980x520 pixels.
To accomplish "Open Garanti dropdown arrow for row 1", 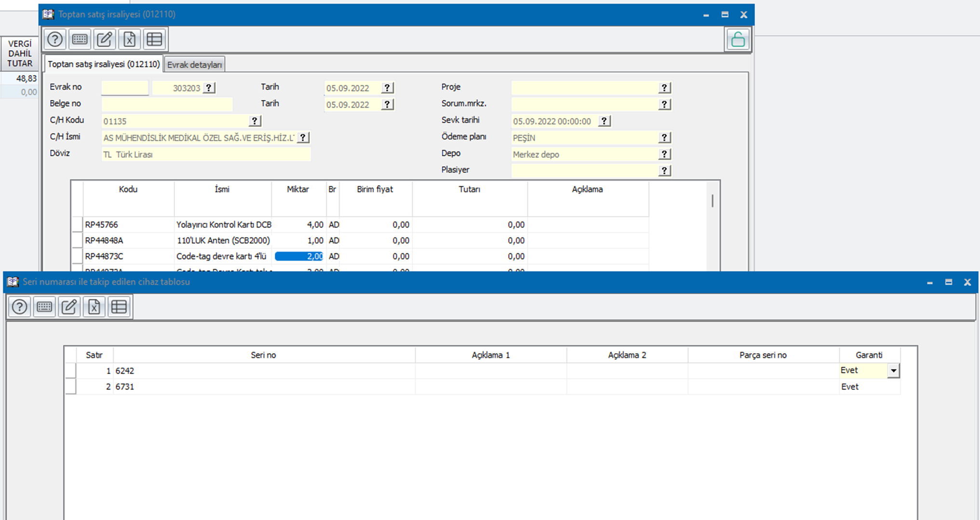I will click(x=893, y=371).
